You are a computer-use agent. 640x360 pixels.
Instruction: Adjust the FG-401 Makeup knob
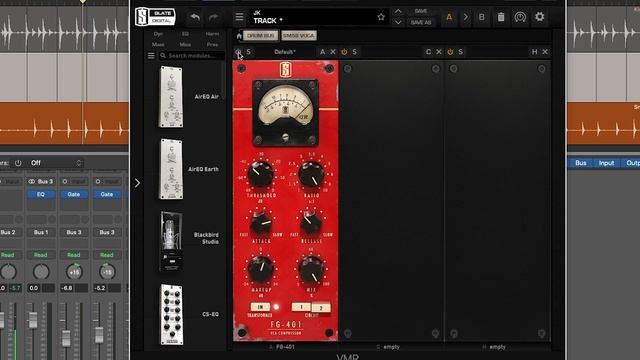click(x=260, y=270)
